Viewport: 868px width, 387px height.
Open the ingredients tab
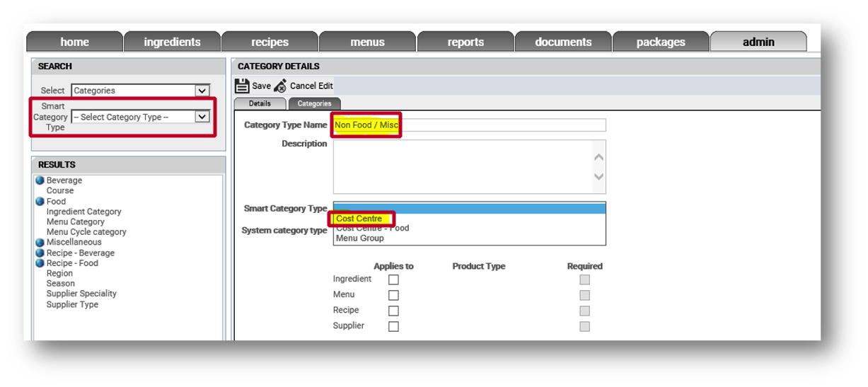click(x=172, y=42)
